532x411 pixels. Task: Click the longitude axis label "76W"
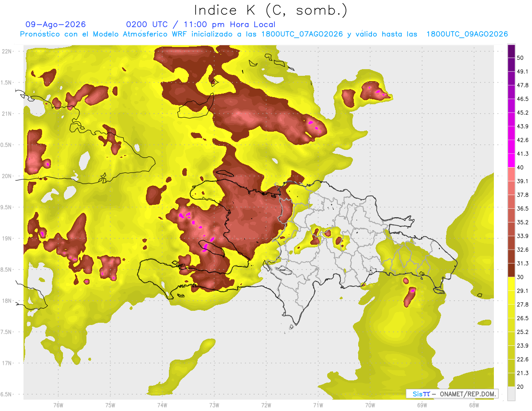coord(58,405)
